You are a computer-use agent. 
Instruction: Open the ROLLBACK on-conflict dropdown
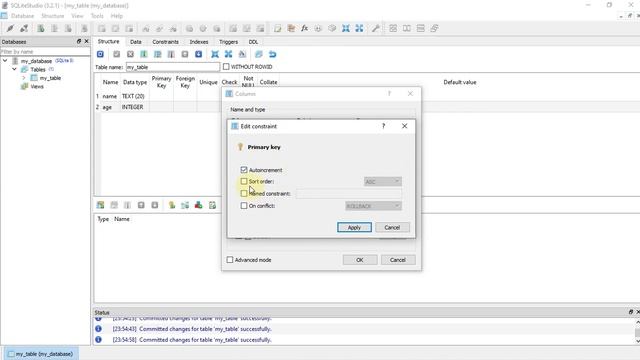click(373, 206)
